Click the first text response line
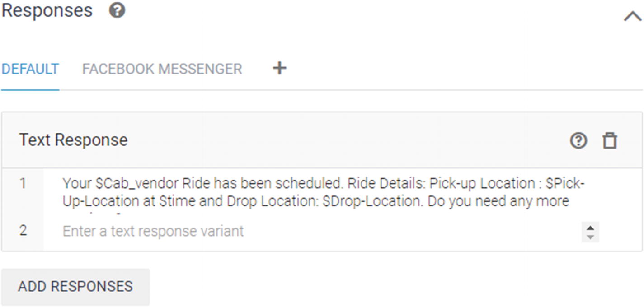This screenshot has height=307, width=644. [x=323, y=192]
